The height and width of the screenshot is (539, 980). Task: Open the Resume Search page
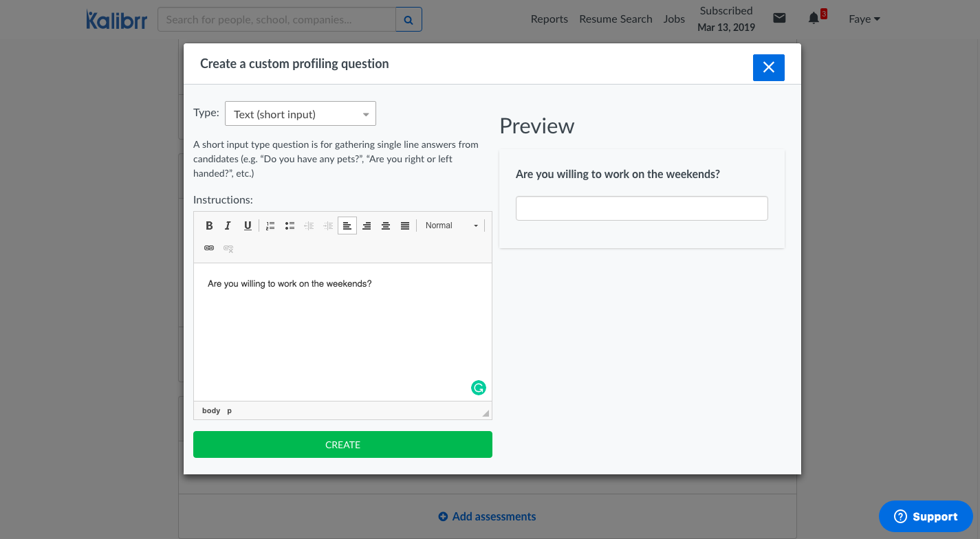pyautogui.click(x=616, y=19)
